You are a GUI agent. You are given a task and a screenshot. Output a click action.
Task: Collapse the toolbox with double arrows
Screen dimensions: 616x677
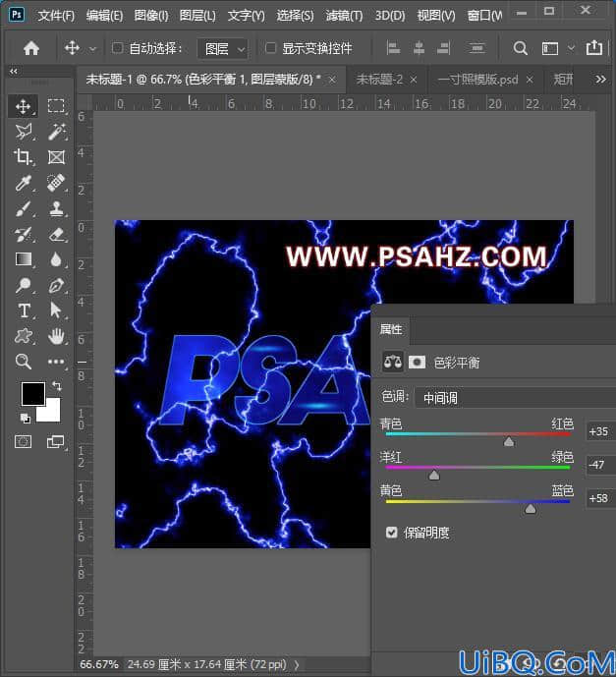(14, 71)
